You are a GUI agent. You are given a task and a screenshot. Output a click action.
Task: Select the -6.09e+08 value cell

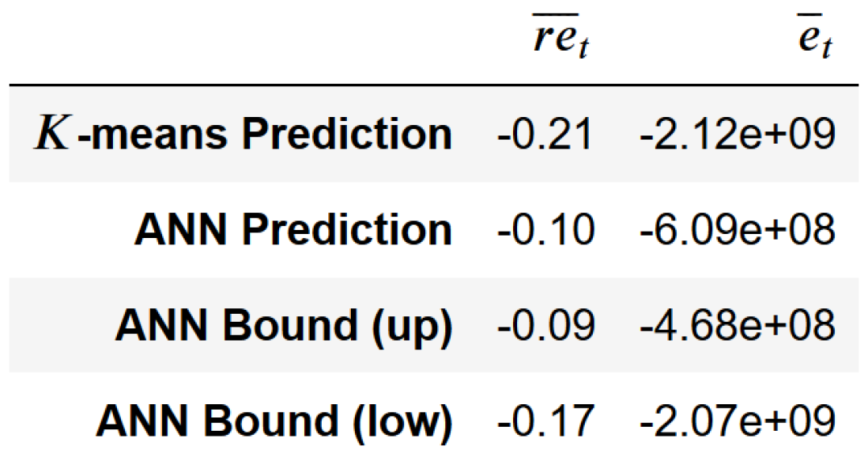click(737, 230)
